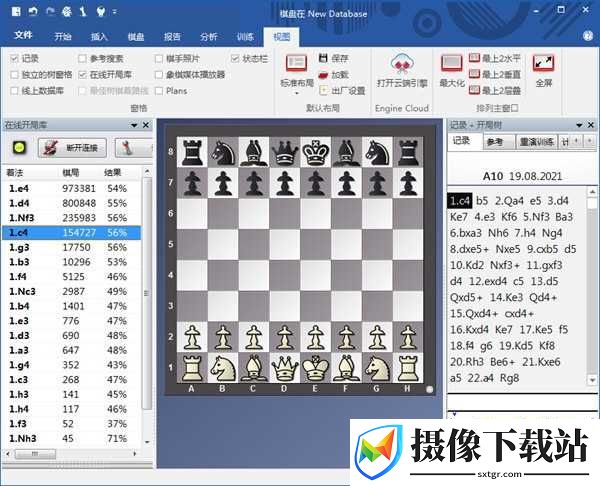Open the dropdown arrow under 标准布局
This screenshot has height=486, width=600.
point(297,93)
